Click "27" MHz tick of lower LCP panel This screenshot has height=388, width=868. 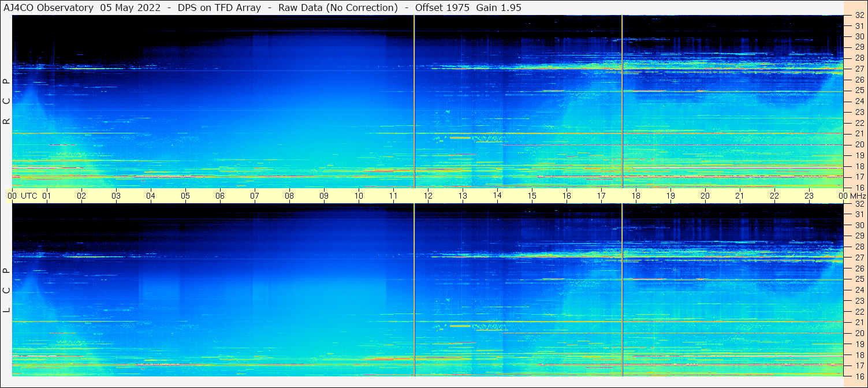point(859,258)
